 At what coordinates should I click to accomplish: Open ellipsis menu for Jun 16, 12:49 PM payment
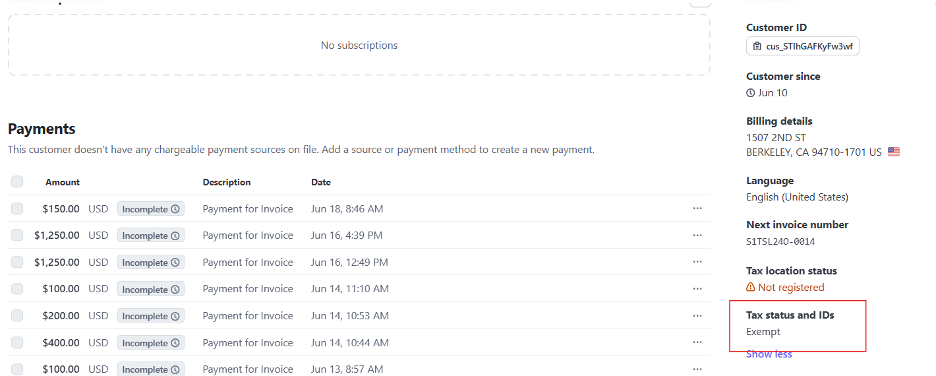tap(697, 262)
